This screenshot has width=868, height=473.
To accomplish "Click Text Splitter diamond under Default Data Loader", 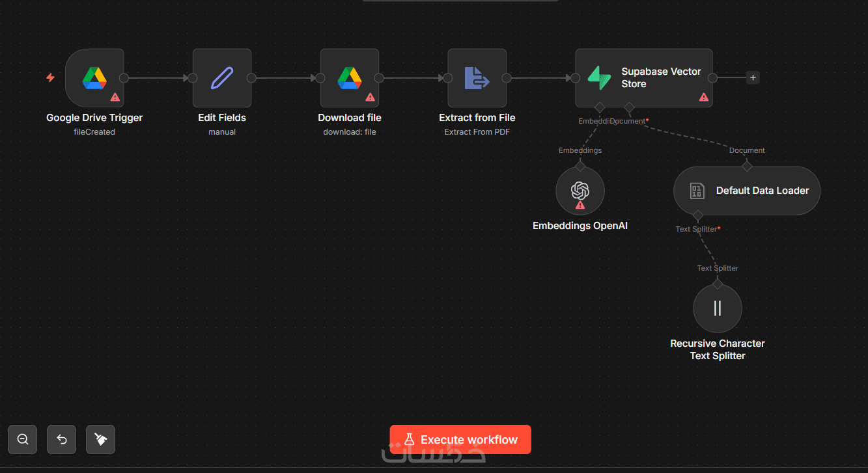I will 697,215.
